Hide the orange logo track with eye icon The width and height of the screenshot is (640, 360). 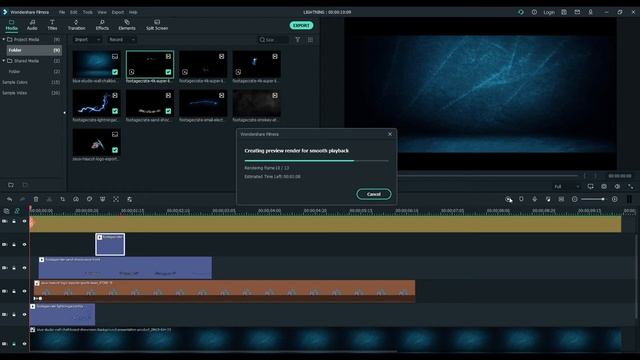[x=24, y=291]
